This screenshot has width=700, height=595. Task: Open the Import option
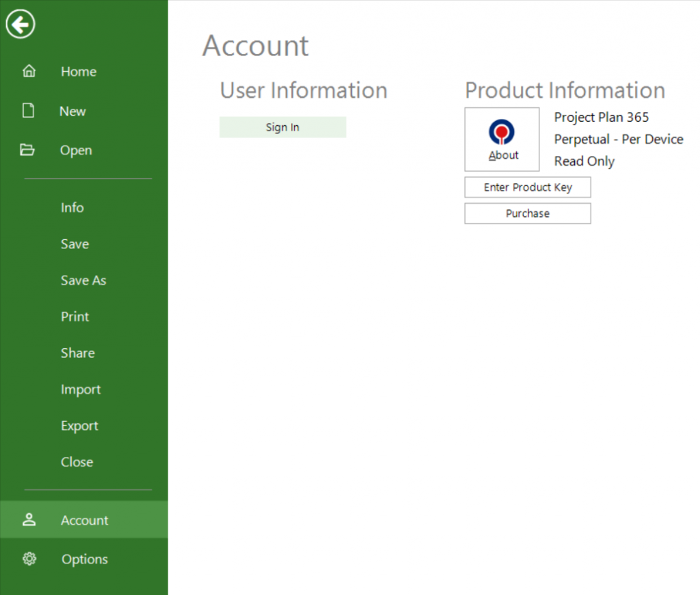tap(80, 389)
